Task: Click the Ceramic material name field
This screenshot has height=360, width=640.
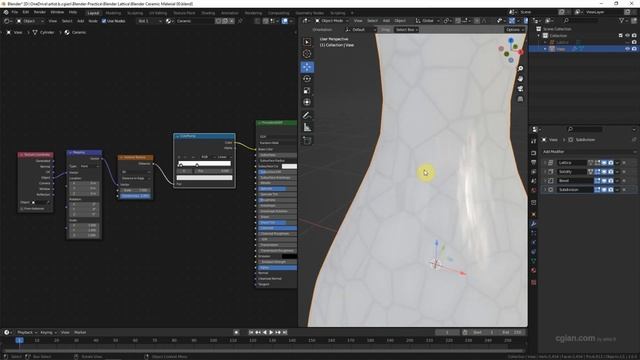Action: (x=195, y=21)
